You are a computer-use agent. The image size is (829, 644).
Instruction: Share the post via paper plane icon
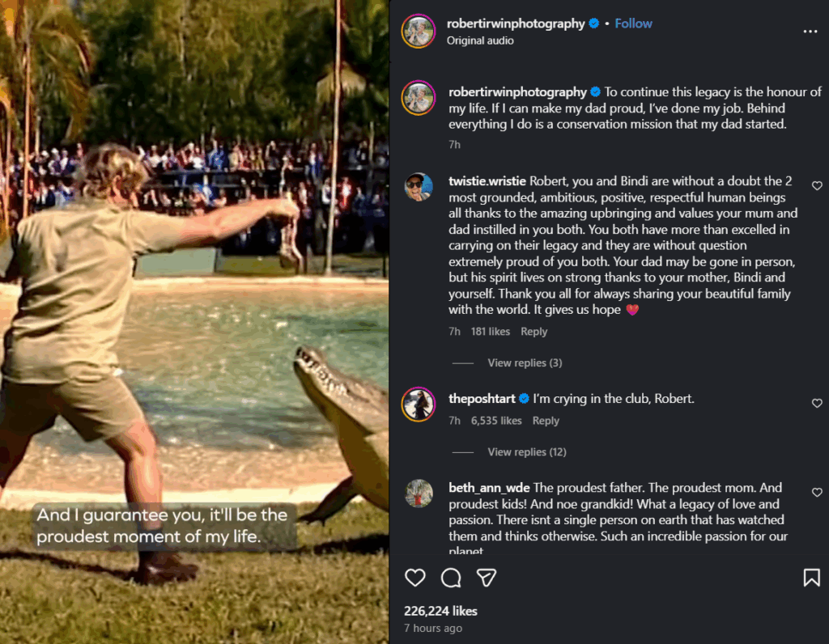[487, 578]
